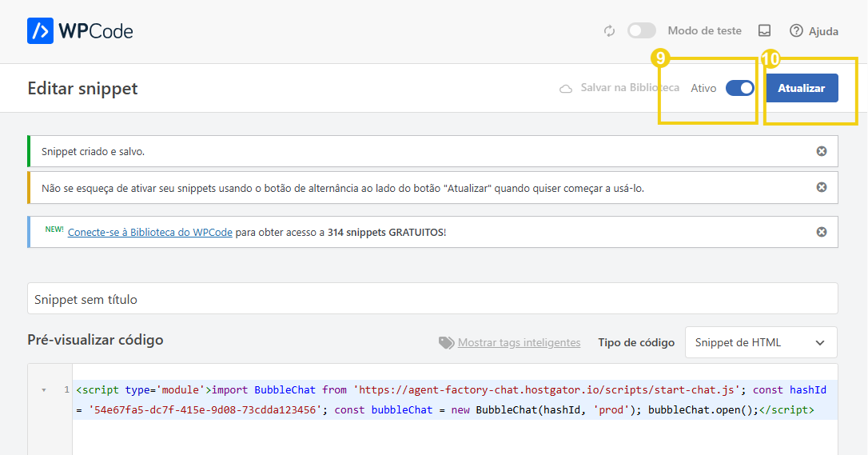Click the test mode refresh arrows icon

click(x=610, y=31)
